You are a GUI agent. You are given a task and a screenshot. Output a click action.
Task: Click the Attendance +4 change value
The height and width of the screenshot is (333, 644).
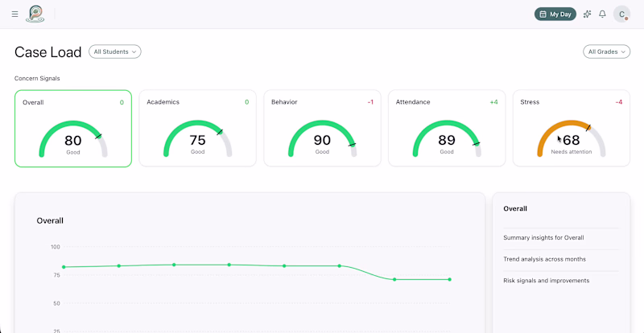pyautogui.click(x=493, y=102)
